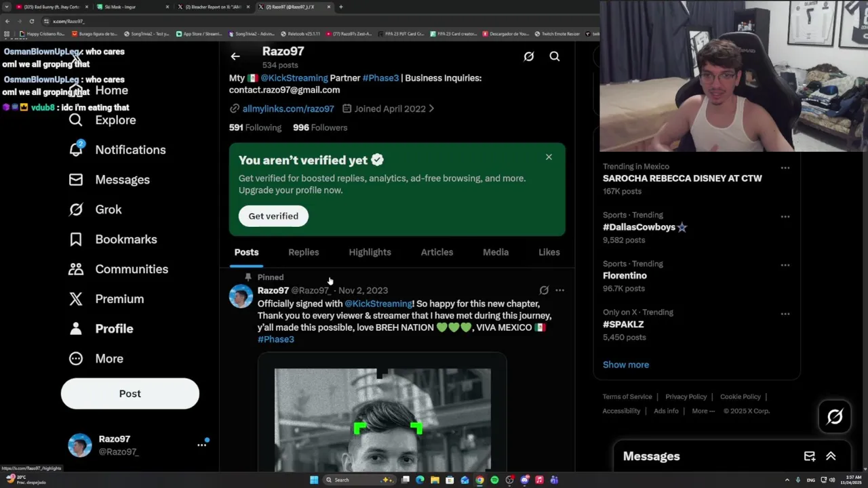Viewport: 868px width, 488px height.
Task: Open the Privacy Policy link
Action: 686,396
